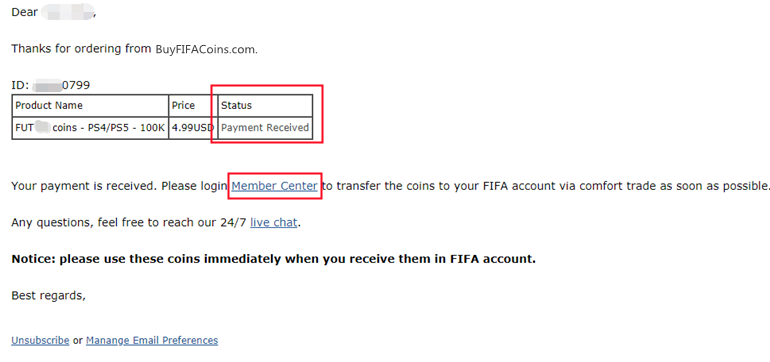Open the 24/7 live chat link
The height and width of the screenshot is (362, 770).
(274, 223)
